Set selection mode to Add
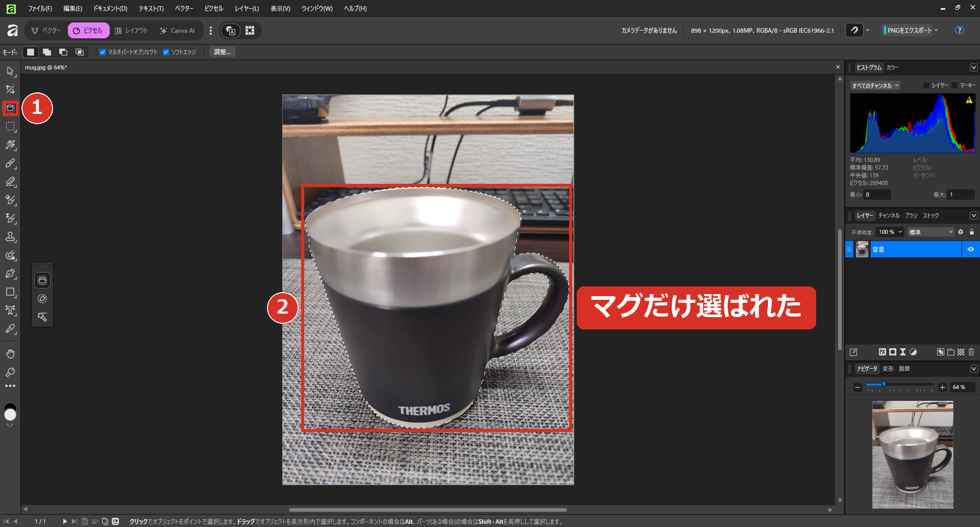This screenshot has height=527, width=980. click(47, 52)
